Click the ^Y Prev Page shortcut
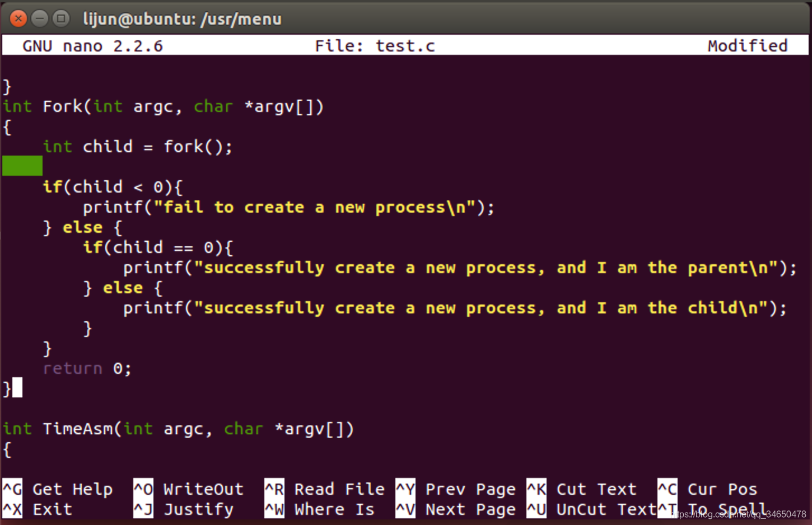Viewport: 812px width, 525px height. click(456, 489)
